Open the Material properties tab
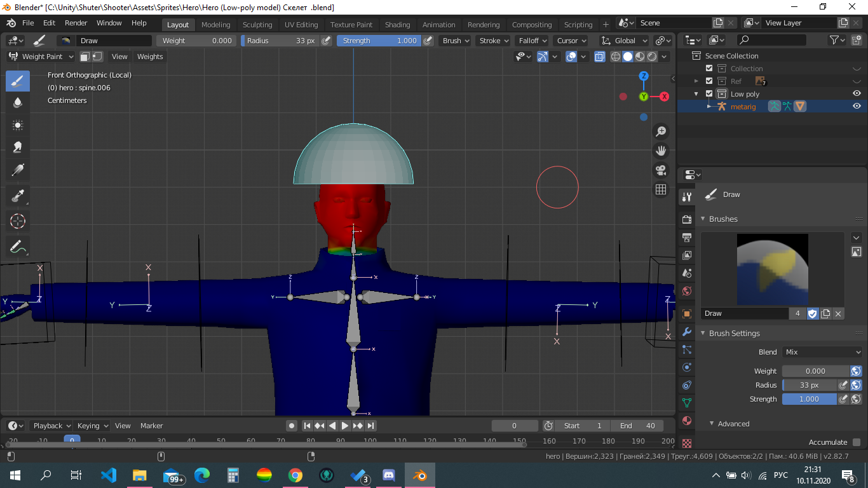868x488 pixels. pyautogui.click(x=686, y=421)
